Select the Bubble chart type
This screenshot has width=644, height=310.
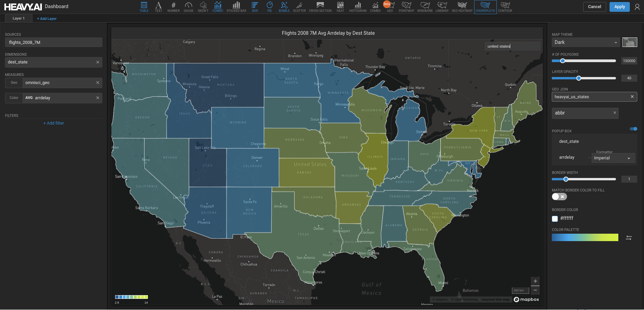coord(284,7)
